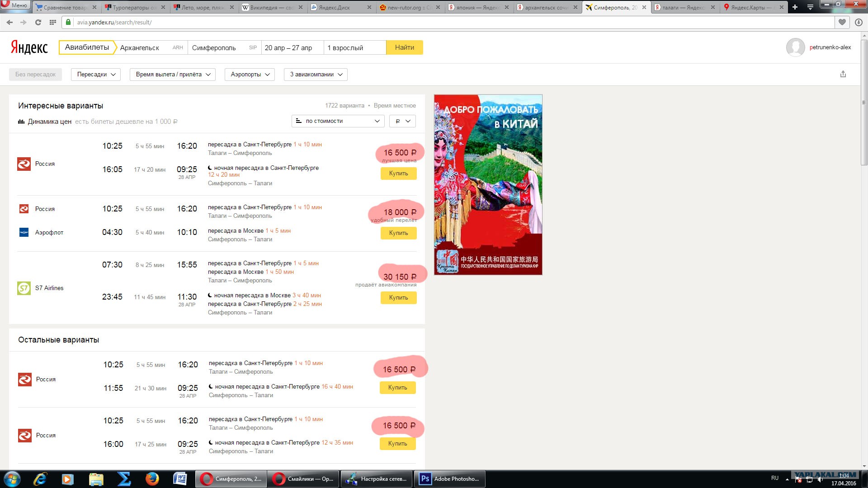Image resolution: width=868 pixels, height=488 pixels.
Task: Open the Opera 'Меню' button
Action: pos(15,5)
